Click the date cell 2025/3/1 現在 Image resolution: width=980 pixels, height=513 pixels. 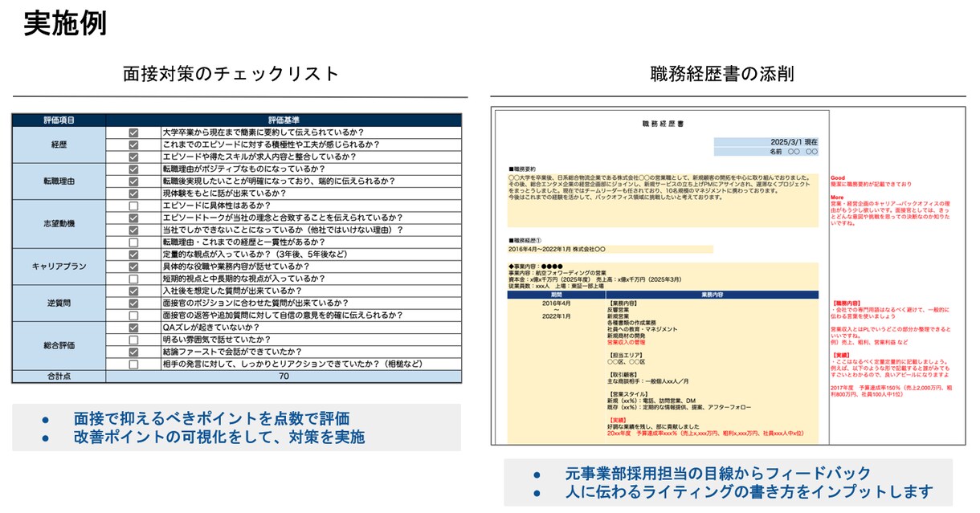pos(766,142)
